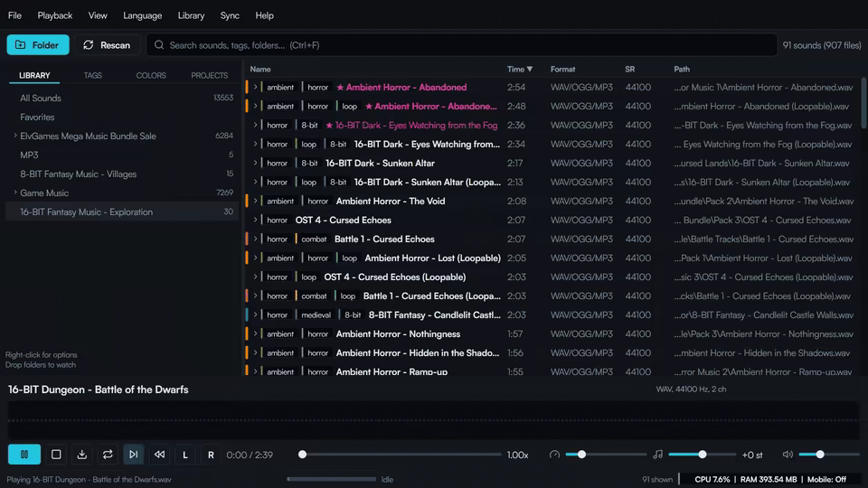Open the Library menu

[191, 15]
